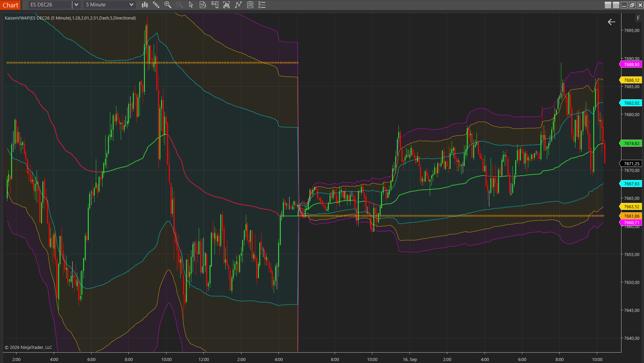
Task: Open the chart properties list icon
Action: pyautogui.click(x=262, y=5)
